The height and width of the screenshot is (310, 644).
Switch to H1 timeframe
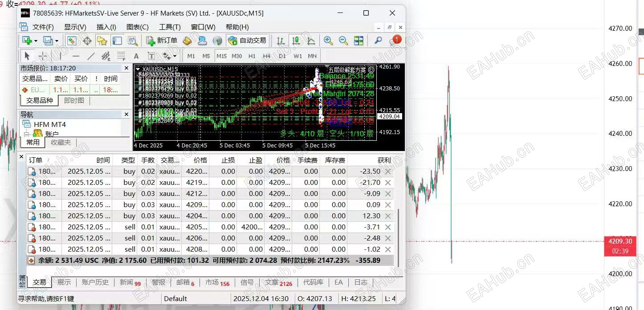click(x=252, y=56)
